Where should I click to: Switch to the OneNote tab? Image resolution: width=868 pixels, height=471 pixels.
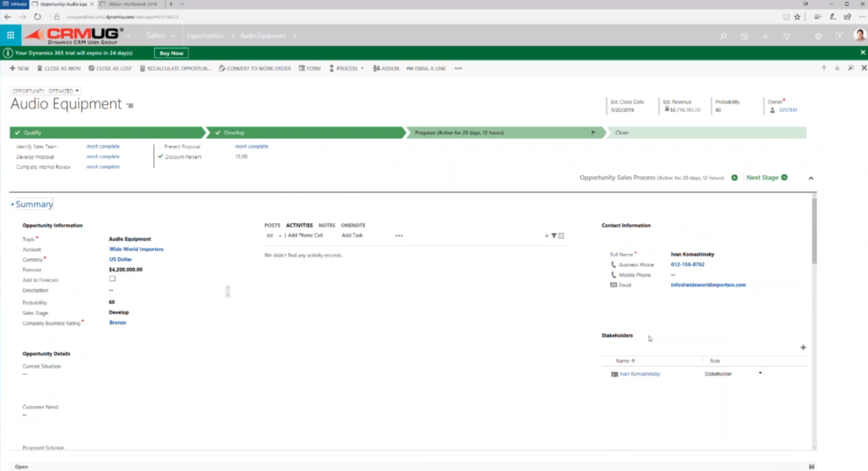[x=353, y=226]
